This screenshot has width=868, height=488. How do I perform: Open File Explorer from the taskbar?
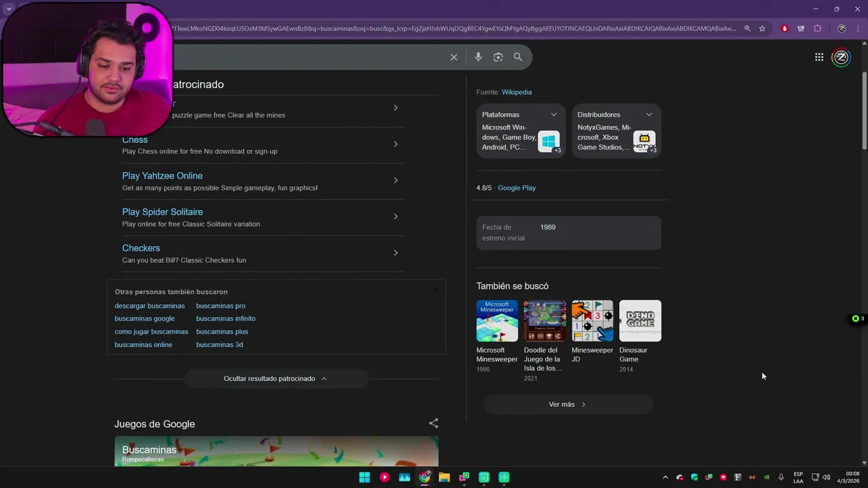pos(444,477)
